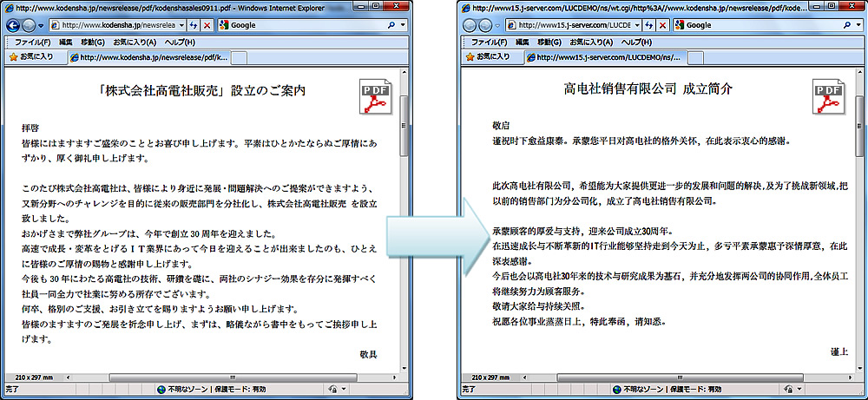868x400 pixels.
Task: Open zoom level control in j-server.com status bar
Action: (793, 389)
